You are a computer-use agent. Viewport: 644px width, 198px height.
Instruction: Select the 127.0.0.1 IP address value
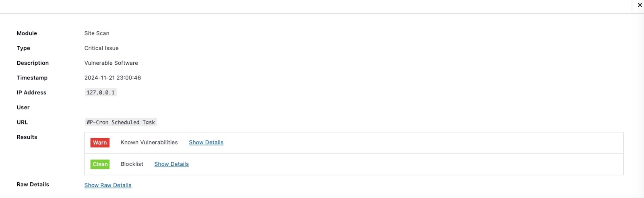point(101,93)
